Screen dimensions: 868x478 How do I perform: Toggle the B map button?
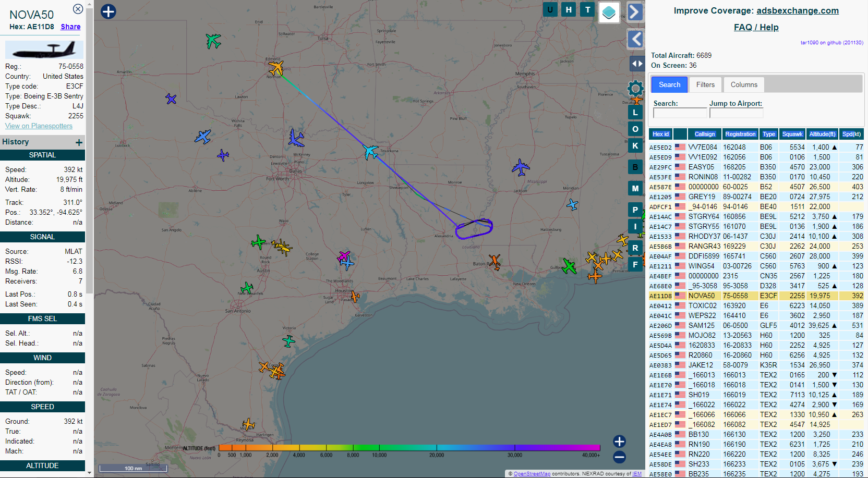pos(635,167)
